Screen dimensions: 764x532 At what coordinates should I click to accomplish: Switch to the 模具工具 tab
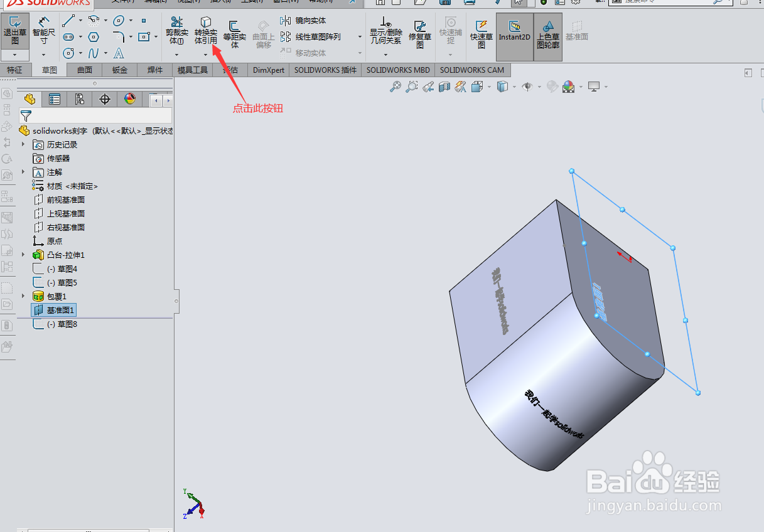(x=193, y=70)
